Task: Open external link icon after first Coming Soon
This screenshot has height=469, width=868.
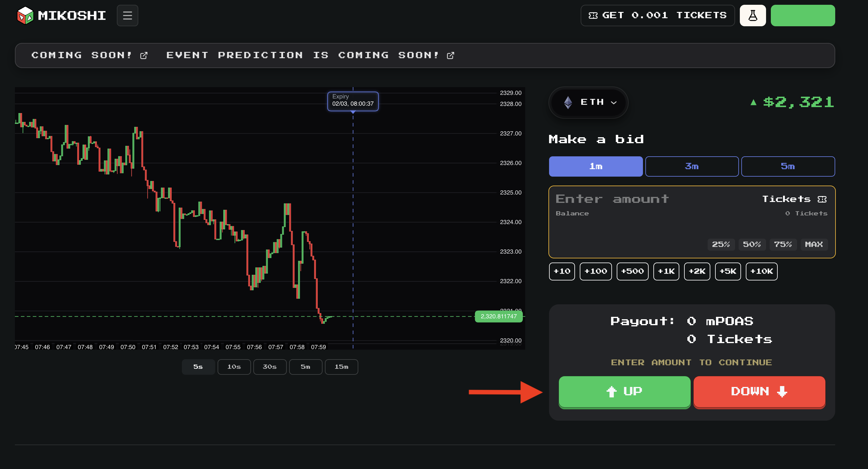Action: click(x=144, y=55)
